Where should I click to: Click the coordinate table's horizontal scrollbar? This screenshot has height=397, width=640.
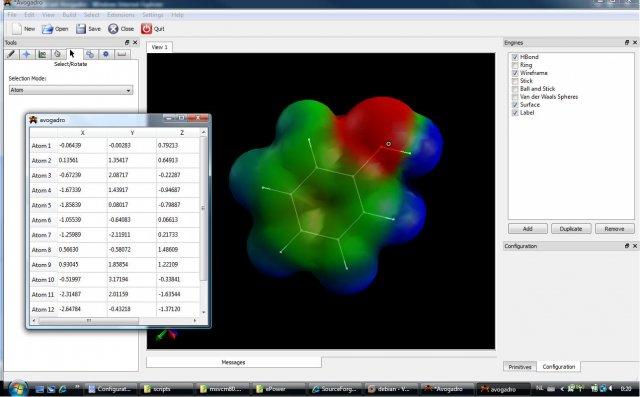[x=114, y=321]
